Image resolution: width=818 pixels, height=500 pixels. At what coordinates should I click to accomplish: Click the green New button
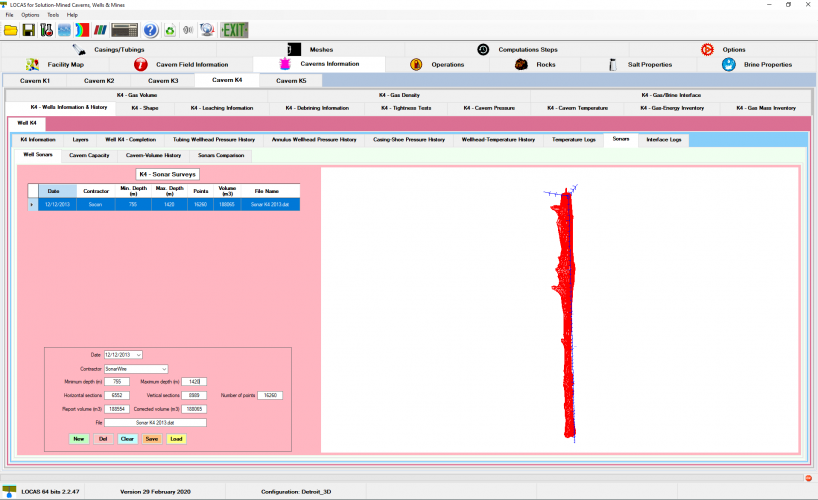tap(79, 438)
